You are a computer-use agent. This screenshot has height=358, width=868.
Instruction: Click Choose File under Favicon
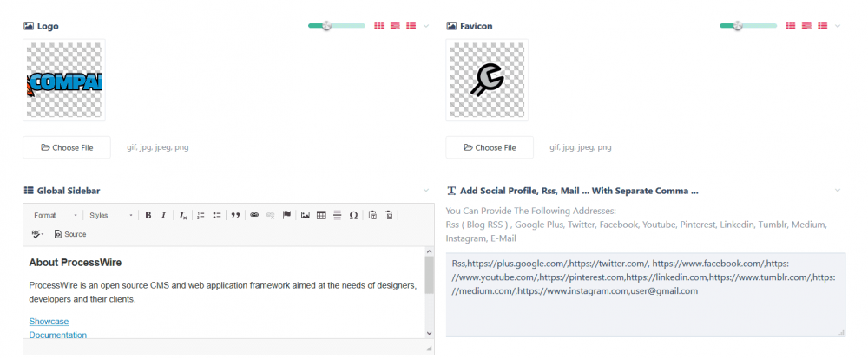tap(490, 147)
